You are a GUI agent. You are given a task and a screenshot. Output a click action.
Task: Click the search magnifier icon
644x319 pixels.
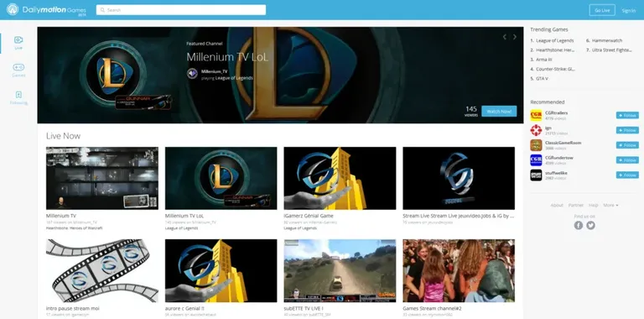pos(102,10)
